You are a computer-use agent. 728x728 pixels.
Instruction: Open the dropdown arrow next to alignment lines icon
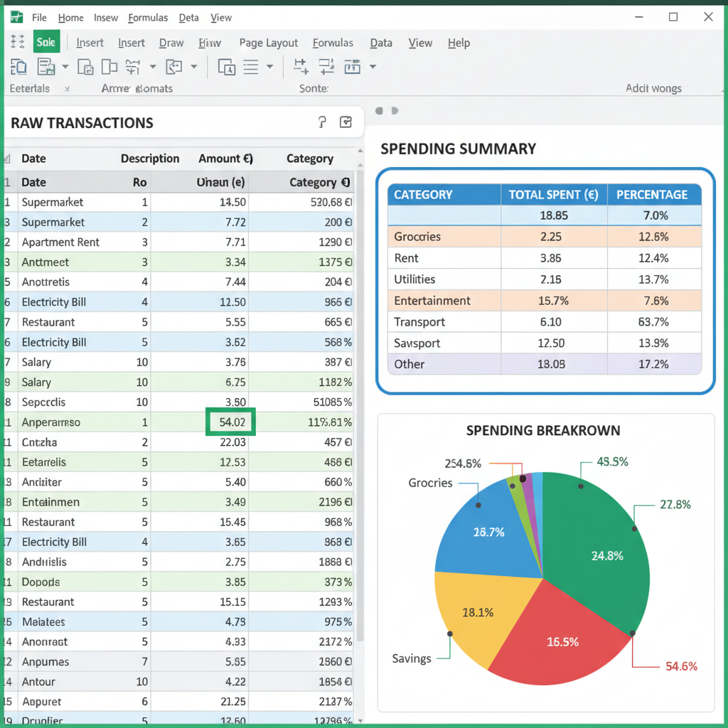coord(269,67)
